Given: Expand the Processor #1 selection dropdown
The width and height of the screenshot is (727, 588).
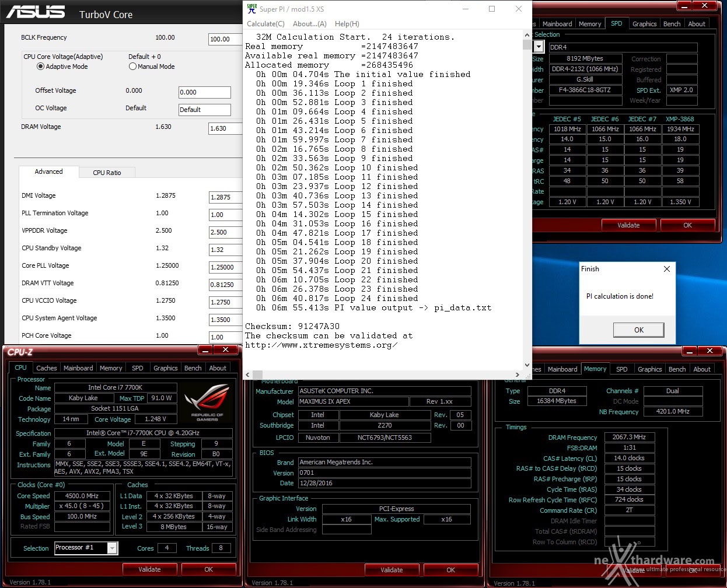Looking at the screenshot, I should (x=113, y=548).
